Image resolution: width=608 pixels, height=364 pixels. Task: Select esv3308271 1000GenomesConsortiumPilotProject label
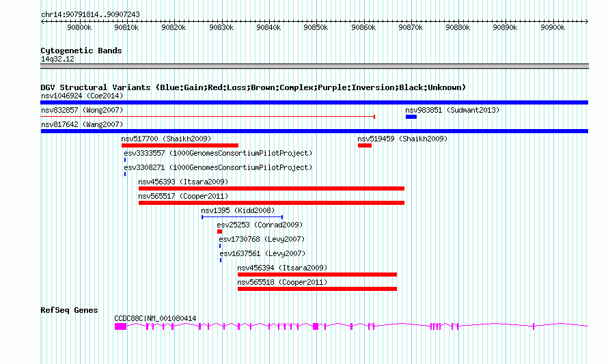click(x=218, y=167)
